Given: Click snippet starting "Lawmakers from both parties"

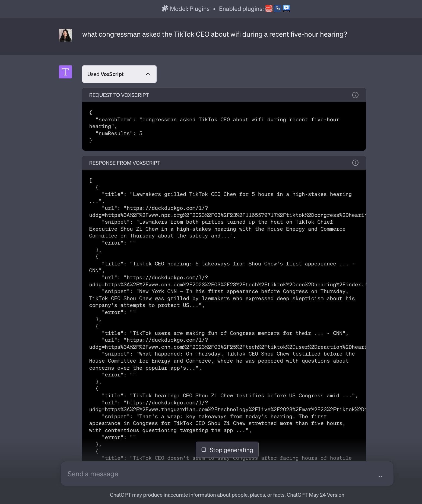Looking at the screenshot, I should click(217, 229).
